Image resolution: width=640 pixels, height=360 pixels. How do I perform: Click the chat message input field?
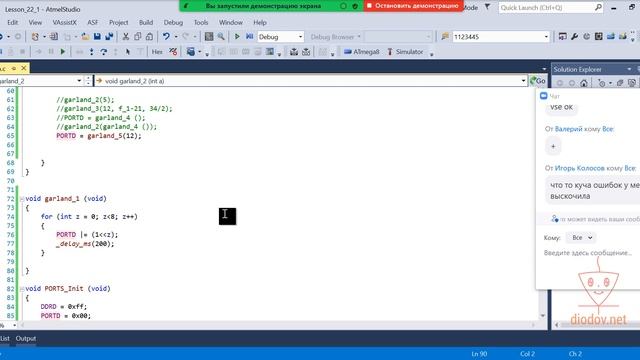[588, 253]
